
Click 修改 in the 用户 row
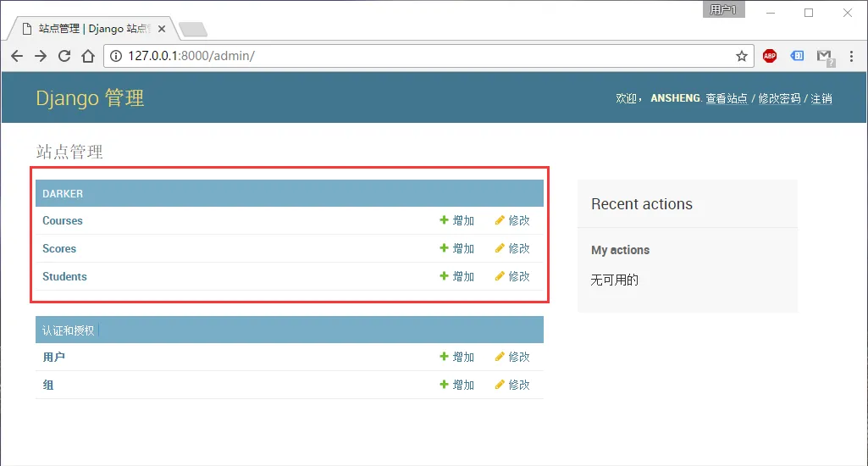[512, 357]
